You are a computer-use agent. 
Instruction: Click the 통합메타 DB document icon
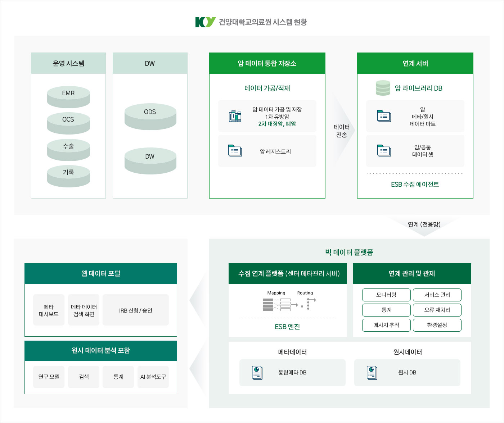[257, 373]
